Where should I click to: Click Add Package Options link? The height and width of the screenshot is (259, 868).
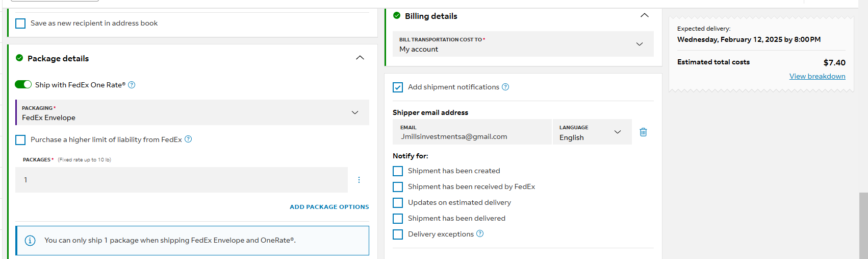[x=329, y=207]
